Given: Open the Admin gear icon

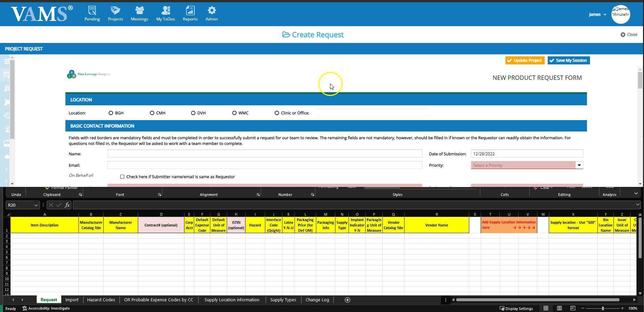Looking at the screenshot, I should 211,14.
